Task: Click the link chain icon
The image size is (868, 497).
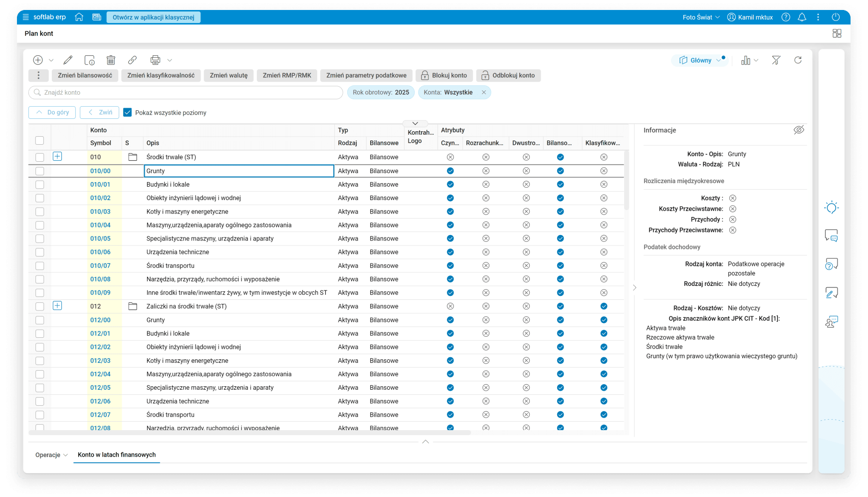Action: click(x=132, y=60)
